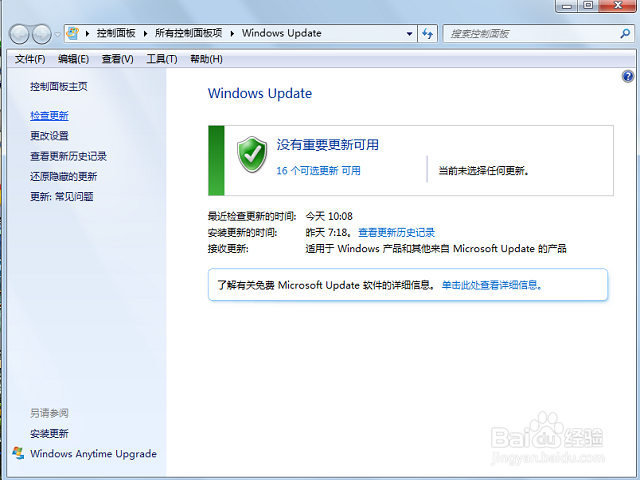The image size is (640, 480).
Task: Click the Forward navigation arrow button
Action: (42, 34)
